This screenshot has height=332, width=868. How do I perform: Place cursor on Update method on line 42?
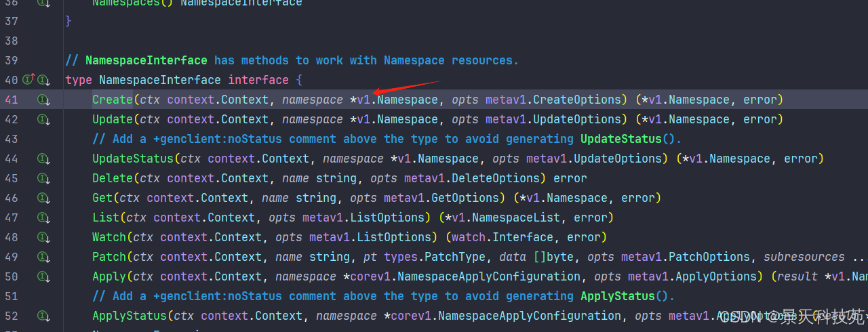coord(113,119)
